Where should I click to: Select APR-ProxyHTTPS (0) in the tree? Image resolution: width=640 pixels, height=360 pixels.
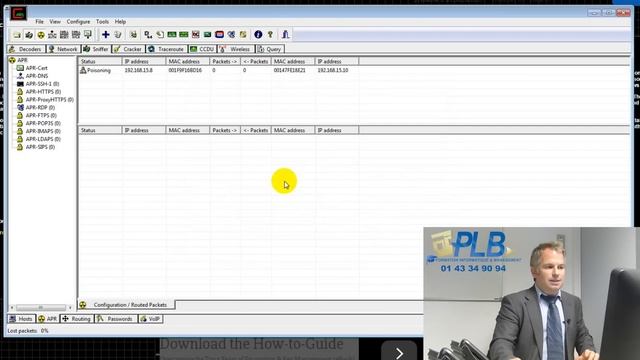coord(49,100)
